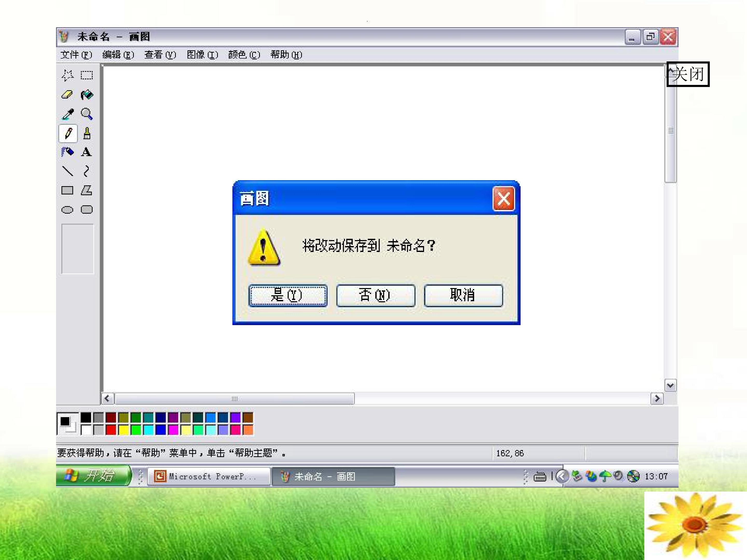
Task: Select the rectangular Select tool
Action: tap(87, 75)
